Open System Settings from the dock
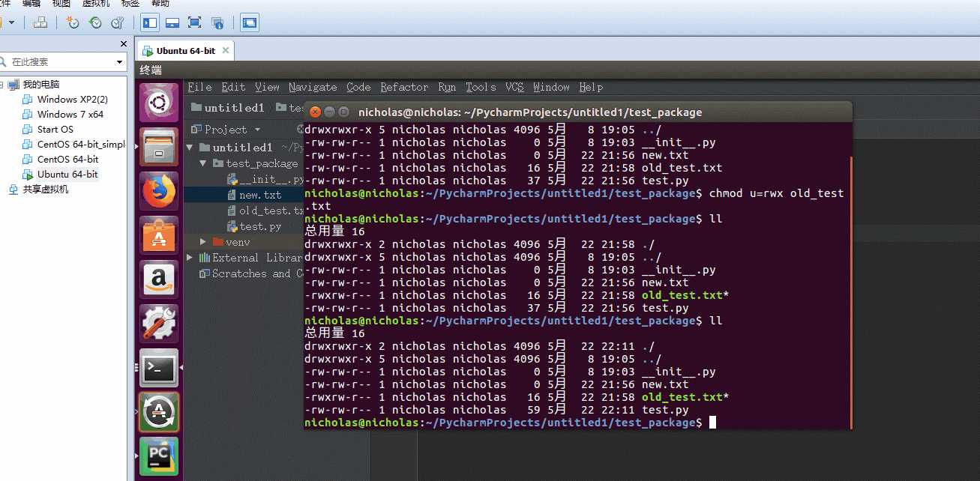The width and height of the screenshot is (980, 481). coord(159,323)
